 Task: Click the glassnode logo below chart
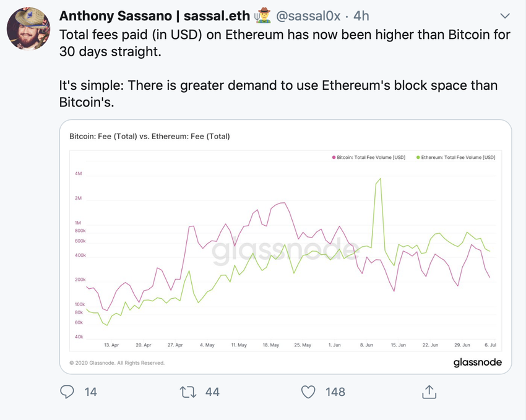[477, 362]
